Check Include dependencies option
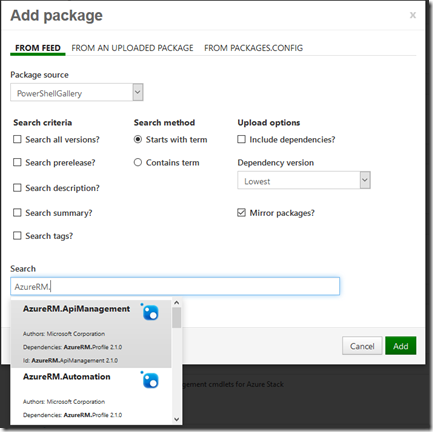Viewport: 433px width, 432px height. pos(241,139)
